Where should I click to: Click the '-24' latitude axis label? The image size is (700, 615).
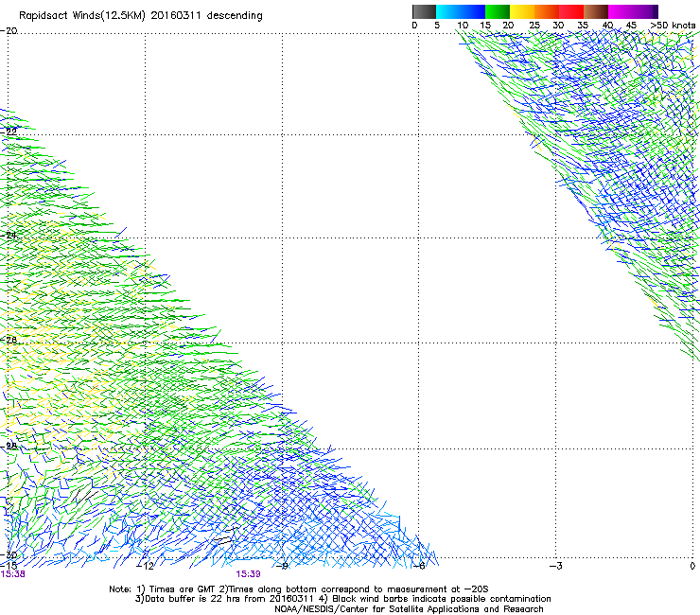9,236
